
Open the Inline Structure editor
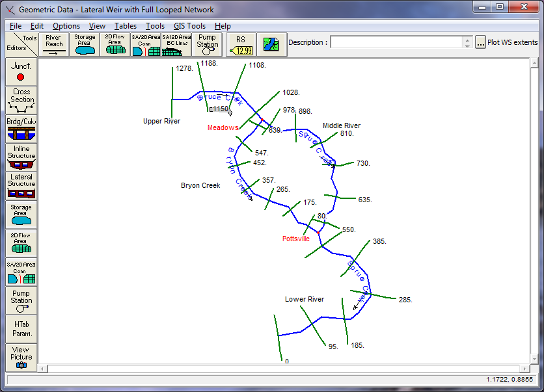click(21, 157)
